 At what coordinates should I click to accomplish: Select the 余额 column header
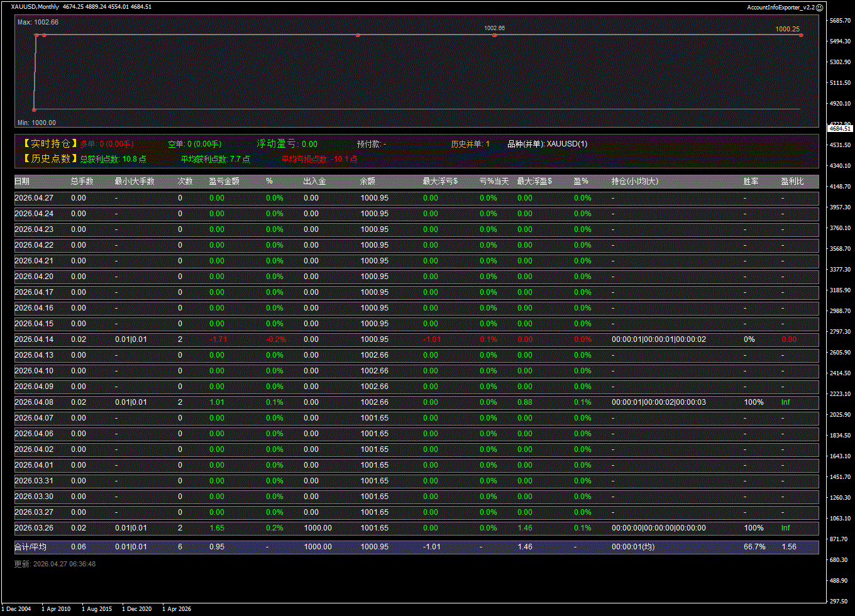[x=368, y=182]
